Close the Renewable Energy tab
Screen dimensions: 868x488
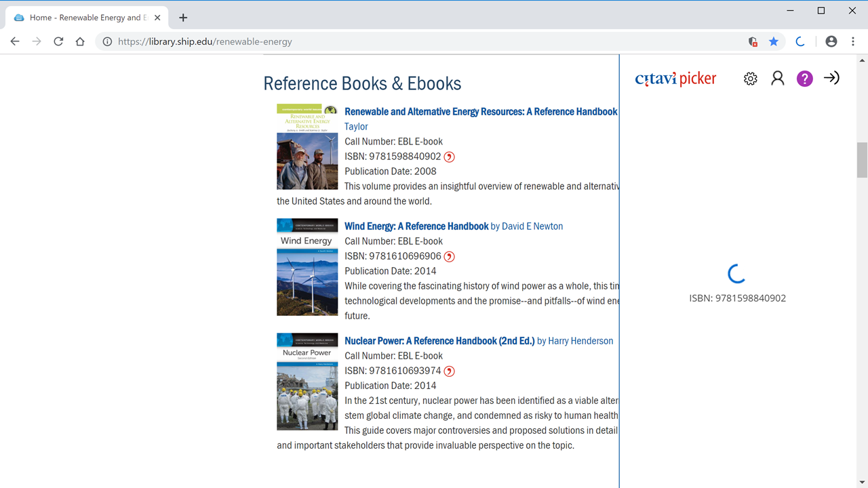click(x=157, y=18)
